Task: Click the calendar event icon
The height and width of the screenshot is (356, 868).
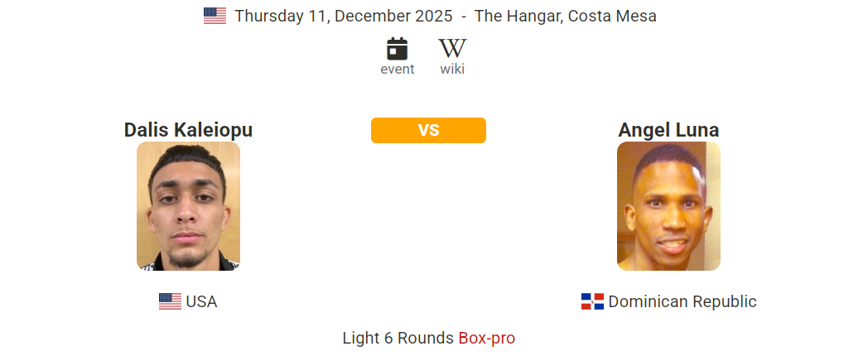Action: pyautogui.click(x=398, y=48)
